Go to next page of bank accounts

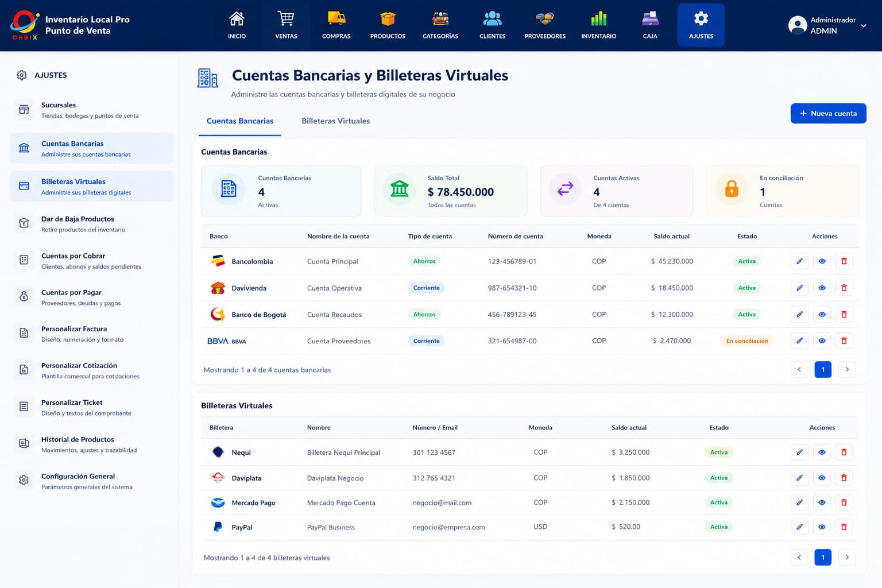(847, 369)
